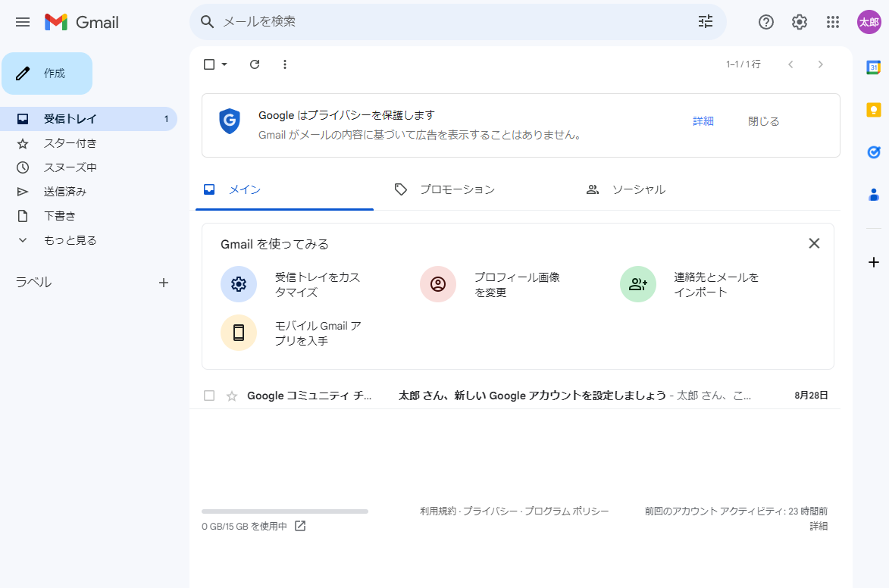
Task: Click 閉じる on the privacy banner
Action: coord(763,121)
